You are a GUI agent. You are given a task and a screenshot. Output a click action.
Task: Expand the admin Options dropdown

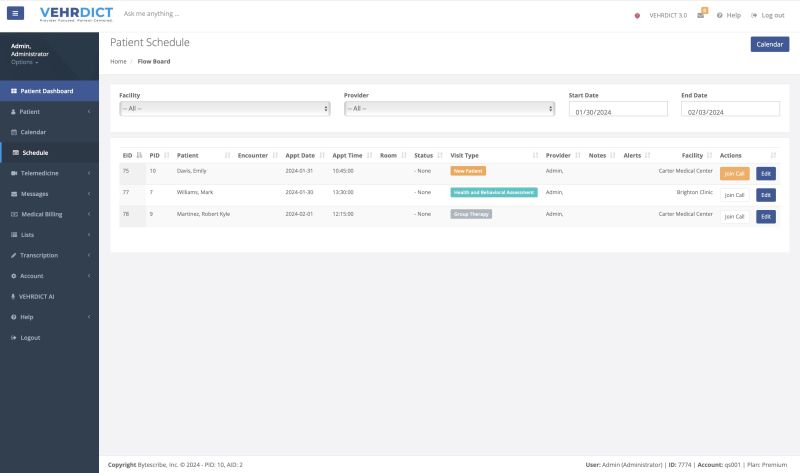25,62
